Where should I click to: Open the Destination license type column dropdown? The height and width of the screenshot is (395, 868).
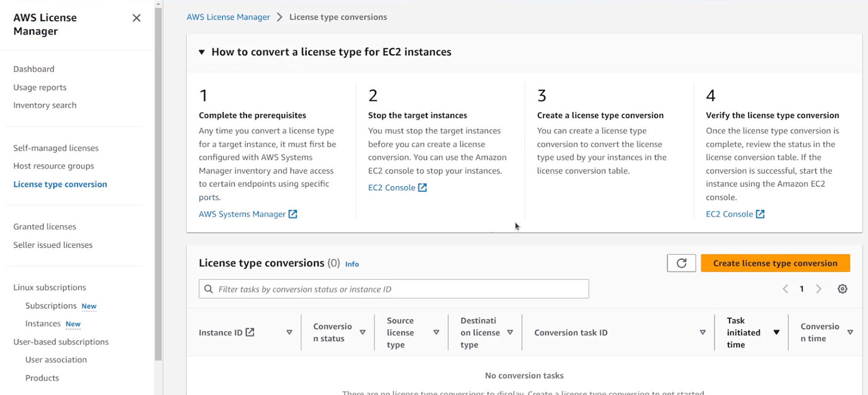pos(510,332)
